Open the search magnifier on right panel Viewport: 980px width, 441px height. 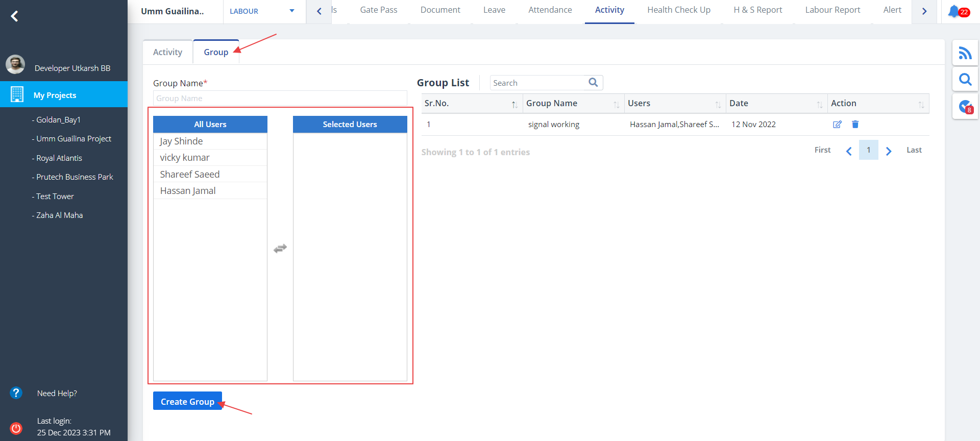point(965,80)
